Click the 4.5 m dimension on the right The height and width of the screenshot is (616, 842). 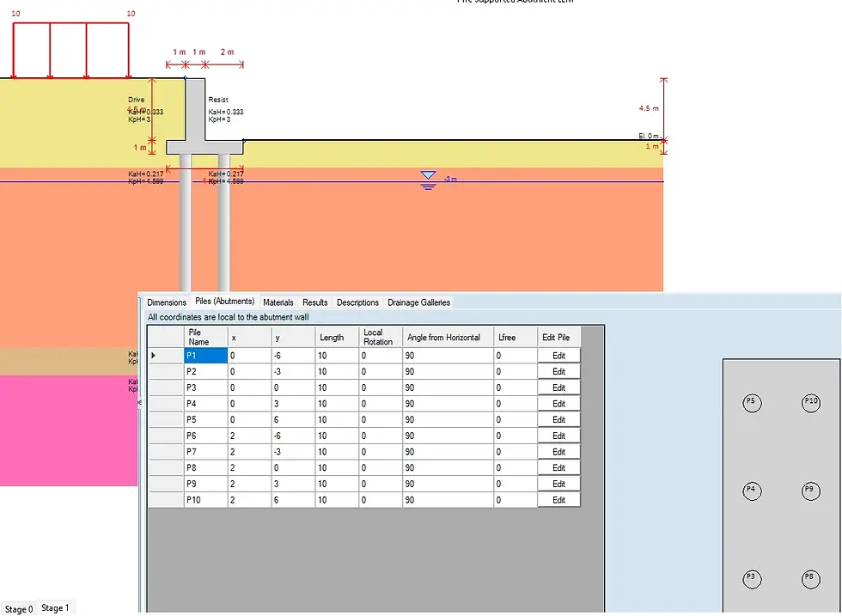[649, 108]
